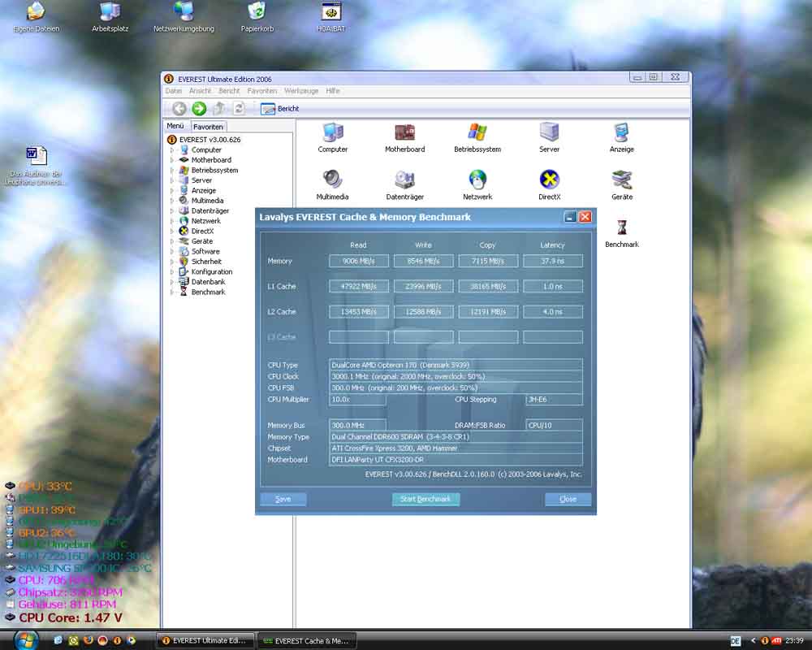Select Konfiguration in the sidebar tree

click(x=212, y=271)
